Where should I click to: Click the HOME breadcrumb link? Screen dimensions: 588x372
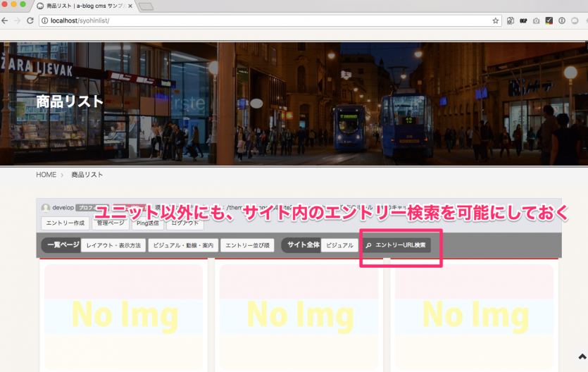pyautogui.click(x=46, y=175)
